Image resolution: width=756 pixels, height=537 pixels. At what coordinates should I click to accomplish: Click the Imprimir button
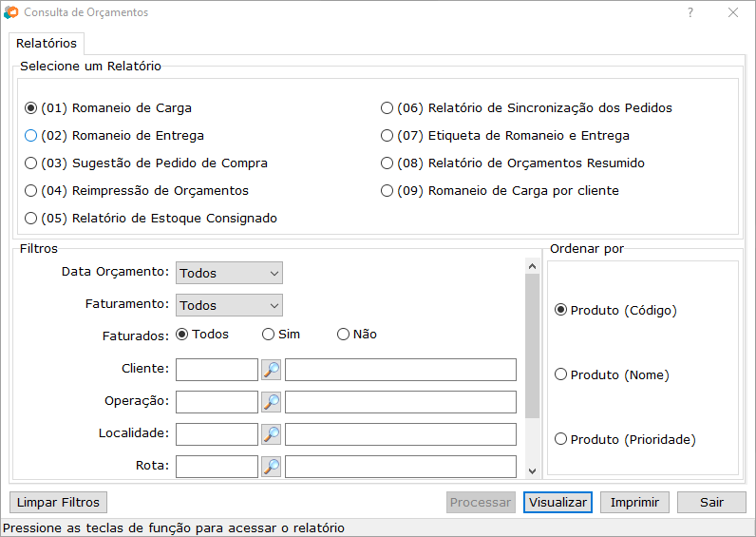639,503
